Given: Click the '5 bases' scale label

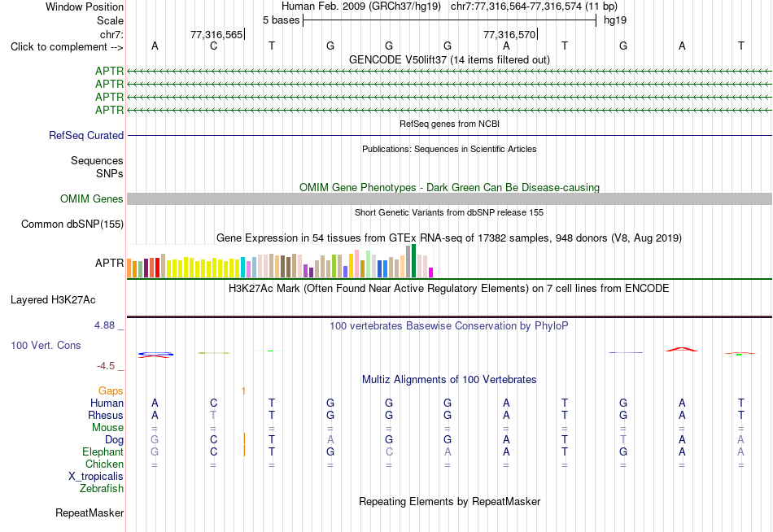Looking at the screenshot, I should [281, 20].
